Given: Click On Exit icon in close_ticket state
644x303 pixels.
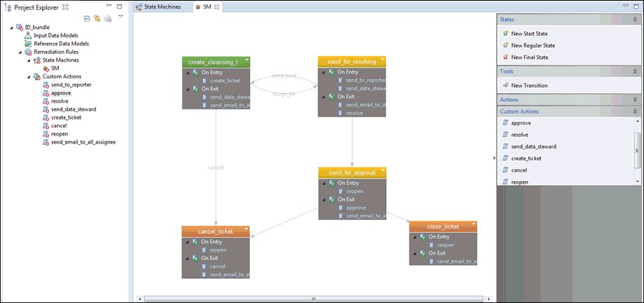Looking at the screenshot, I should [x=423, y=253].
